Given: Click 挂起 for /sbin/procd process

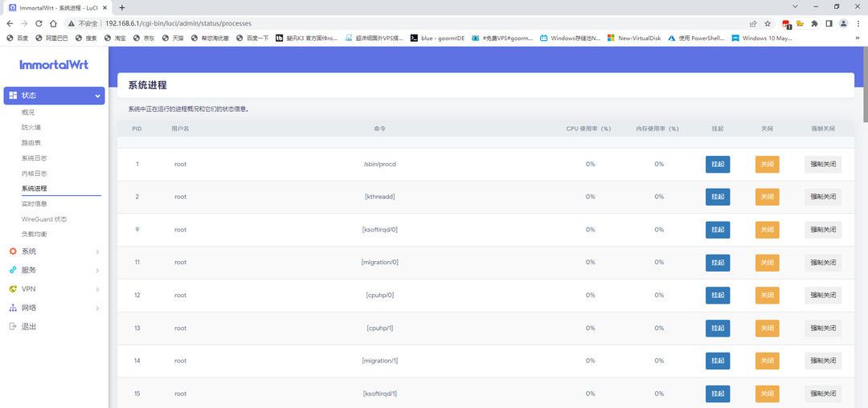Looking at the screenshot, I should (718, 164).
